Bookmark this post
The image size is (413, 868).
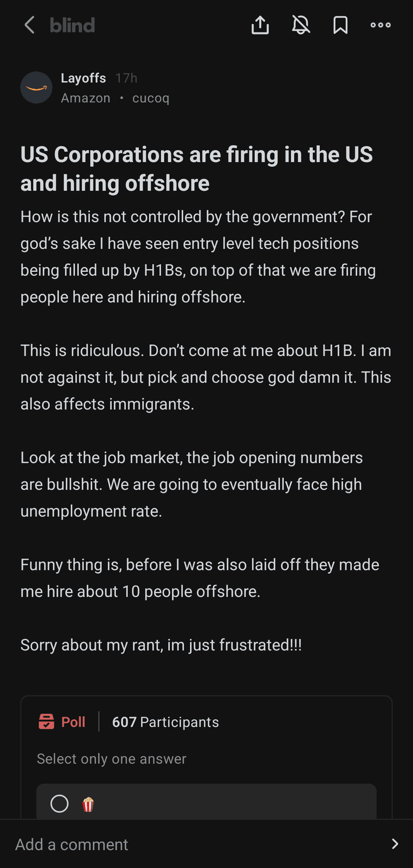(x=341, y=25)
